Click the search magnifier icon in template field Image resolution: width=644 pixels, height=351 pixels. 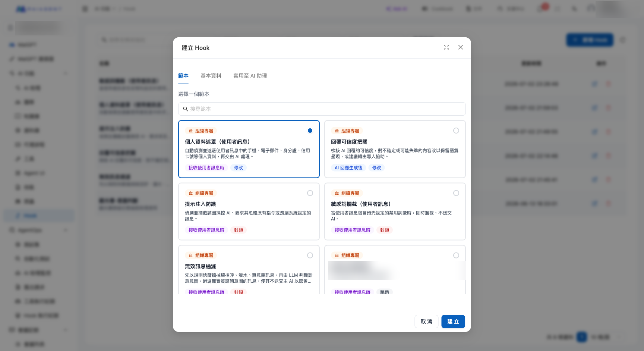[x=185, y=109]
